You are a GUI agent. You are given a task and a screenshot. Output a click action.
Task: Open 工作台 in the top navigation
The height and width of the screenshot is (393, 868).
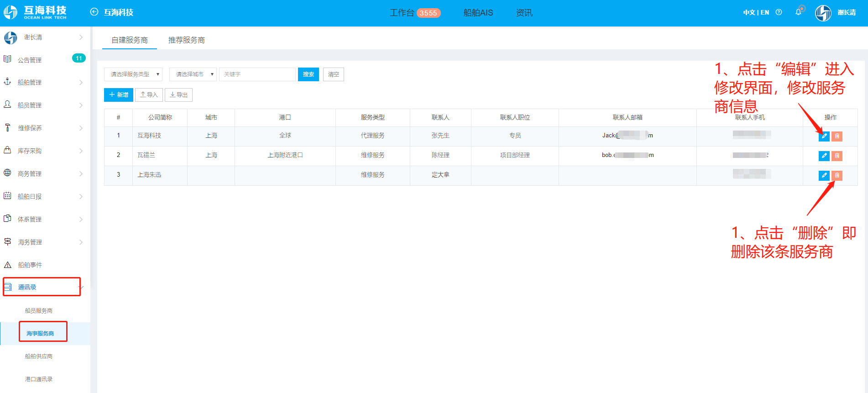(402, 13)
